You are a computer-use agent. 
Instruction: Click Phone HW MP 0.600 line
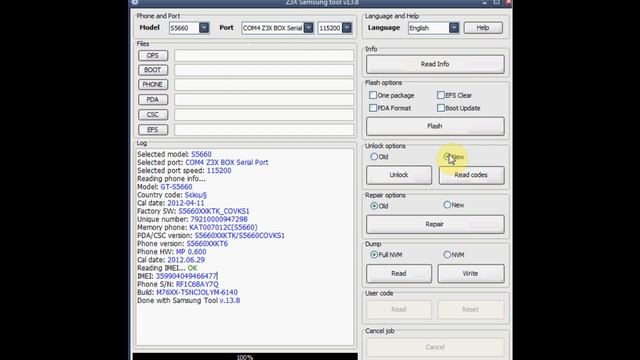(x=171, y=252)
